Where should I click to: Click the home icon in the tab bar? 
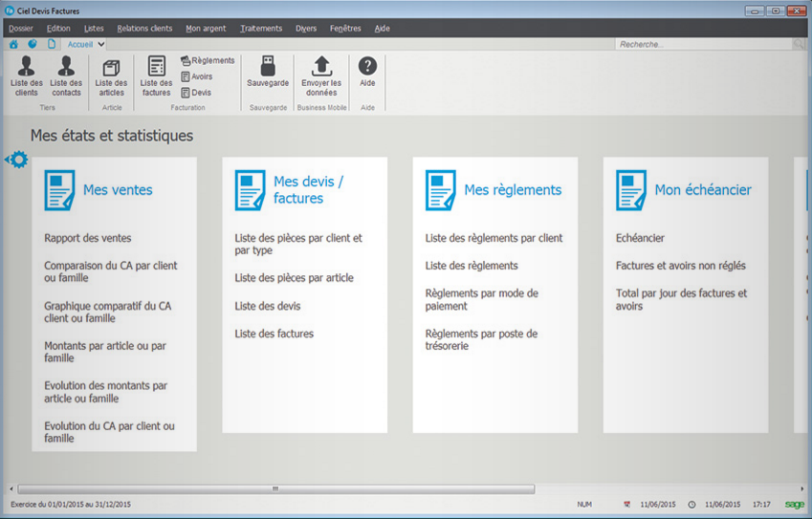tap(14, 45)
